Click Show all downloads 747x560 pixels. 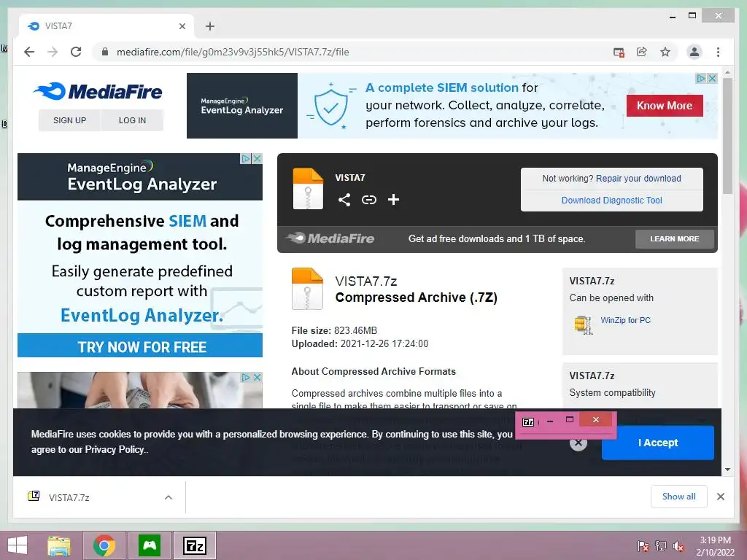tap(679, 497)
